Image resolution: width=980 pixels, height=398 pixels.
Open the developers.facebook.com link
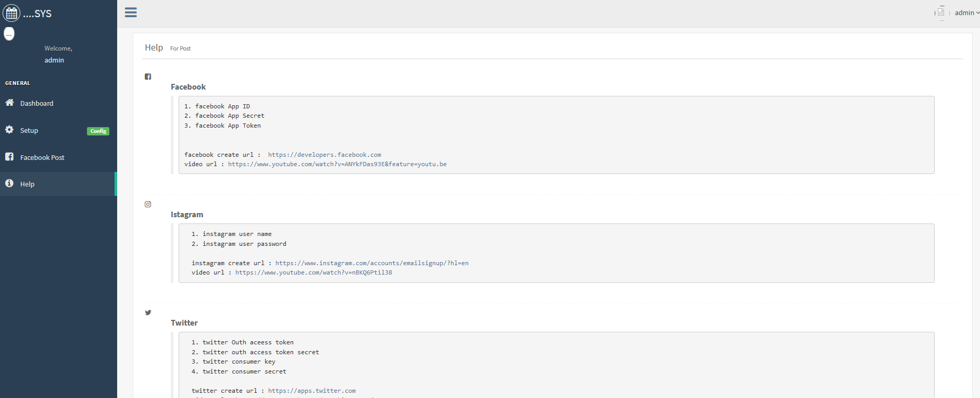[x=324, y=155]
